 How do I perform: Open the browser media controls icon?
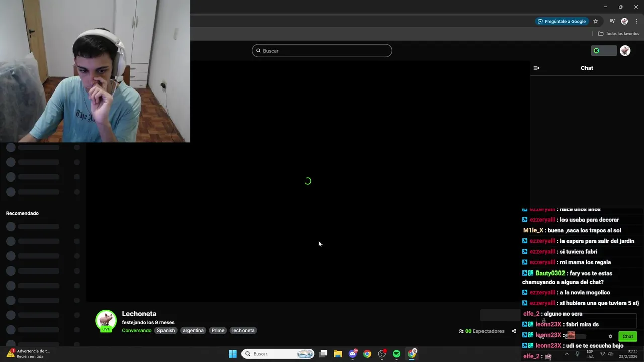(612, 21)
